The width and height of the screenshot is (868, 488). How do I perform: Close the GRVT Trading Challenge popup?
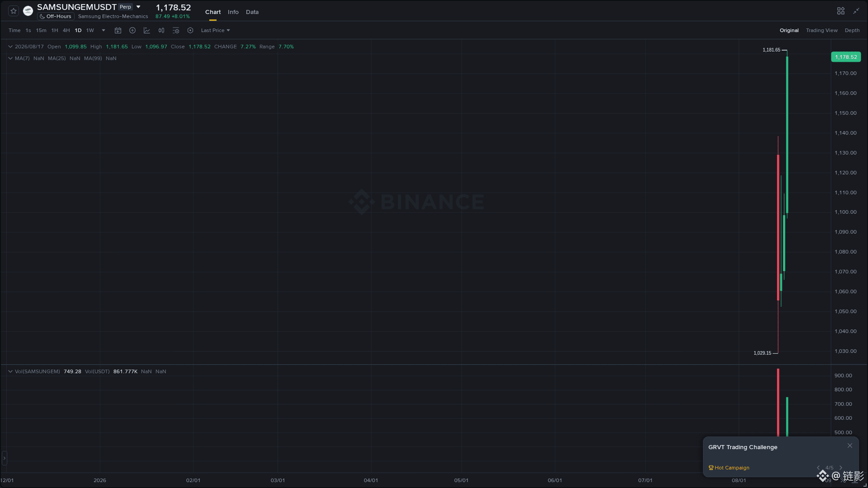pos(850,446)
